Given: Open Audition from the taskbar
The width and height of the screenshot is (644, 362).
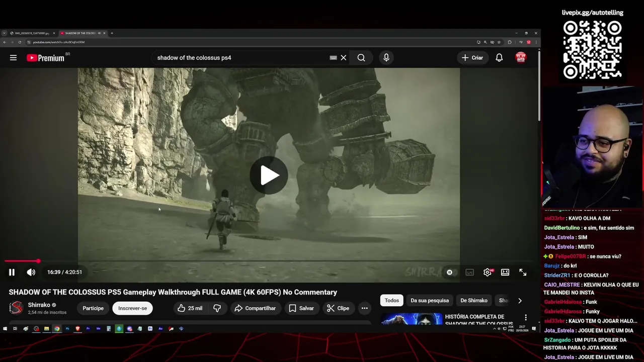Looking at the screenshot, I should (160, 329).
